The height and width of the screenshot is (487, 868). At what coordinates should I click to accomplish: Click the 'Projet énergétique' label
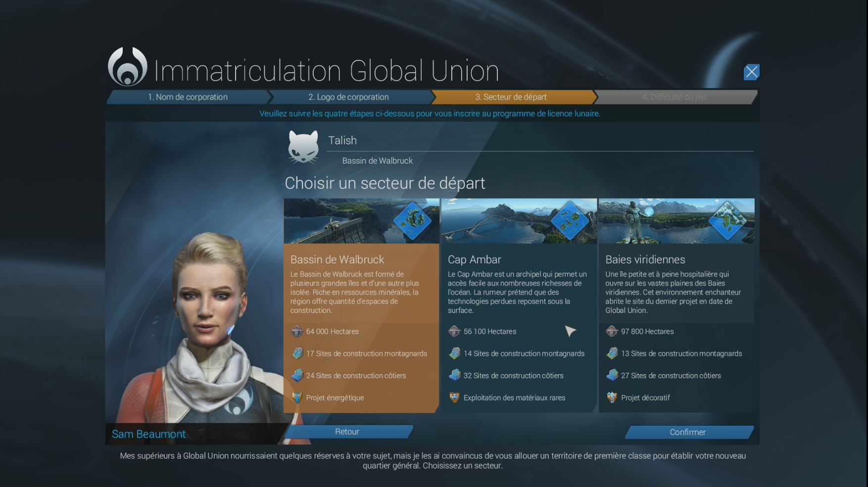(x=335, y=398)
